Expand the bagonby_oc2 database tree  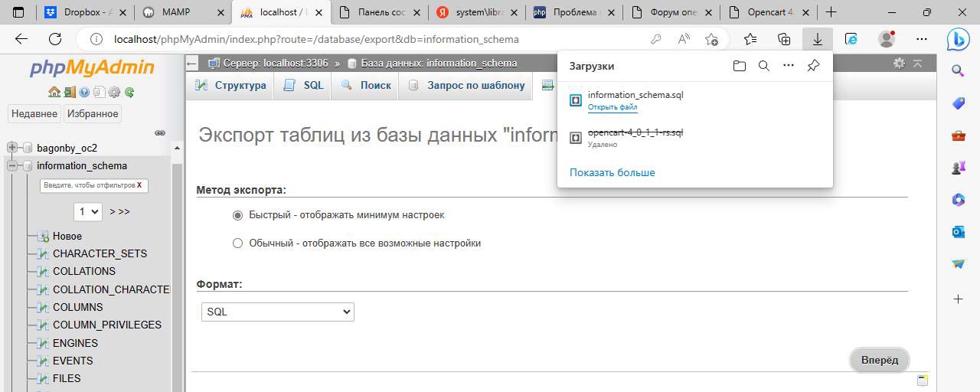pos(12,148)
